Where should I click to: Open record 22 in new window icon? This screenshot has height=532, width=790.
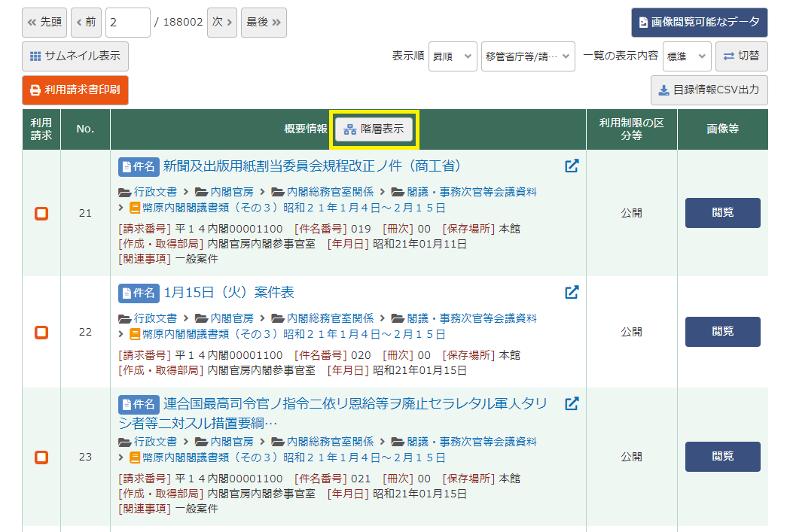click(x=572, y=293)
